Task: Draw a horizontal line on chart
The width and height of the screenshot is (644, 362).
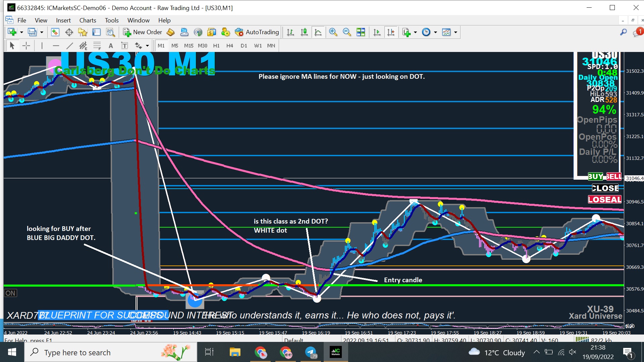Action: [x=56, y=46]
